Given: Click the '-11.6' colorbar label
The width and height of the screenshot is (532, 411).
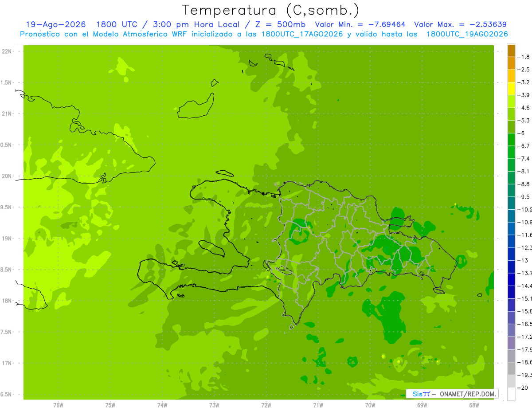Looking at the screenshot, I should click(x=525, y=235).
